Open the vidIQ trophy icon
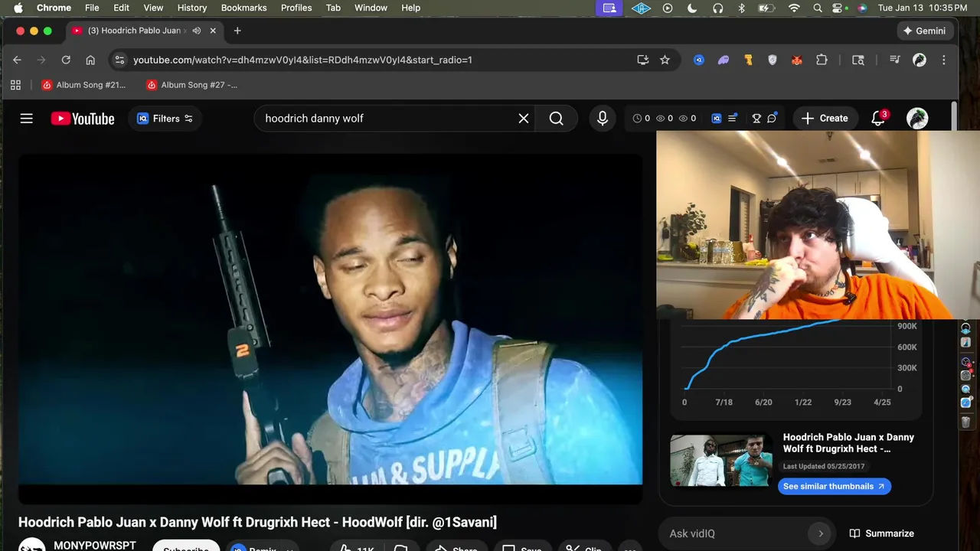The width and height of the screenshot is (980, 551). point(756,119)
